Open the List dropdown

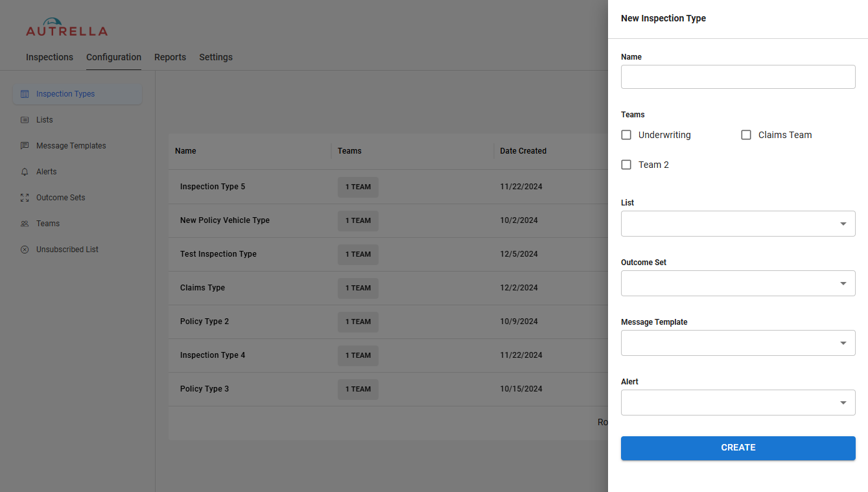tap(738, 224)
